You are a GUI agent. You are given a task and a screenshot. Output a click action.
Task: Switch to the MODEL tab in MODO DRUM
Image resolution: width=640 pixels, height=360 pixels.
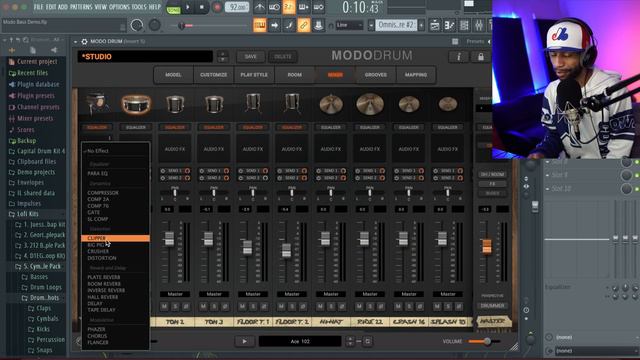[x=173, y=75]
